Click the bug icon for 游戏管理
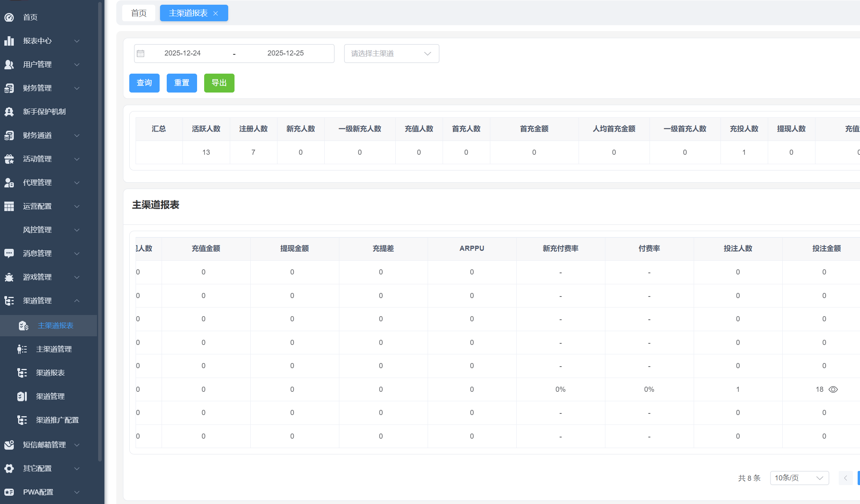860x504 pixels. click(9, 277)
